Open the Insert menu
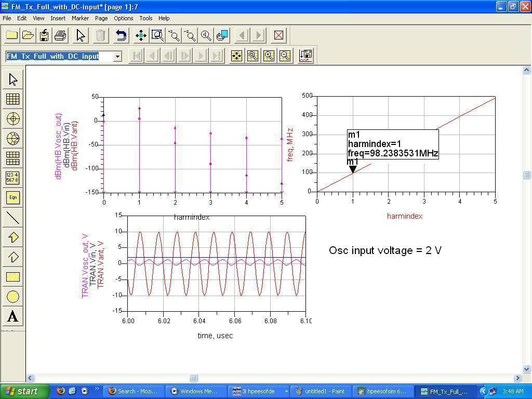This screenshot has height=399, width=532. click(x=58, y=18)
